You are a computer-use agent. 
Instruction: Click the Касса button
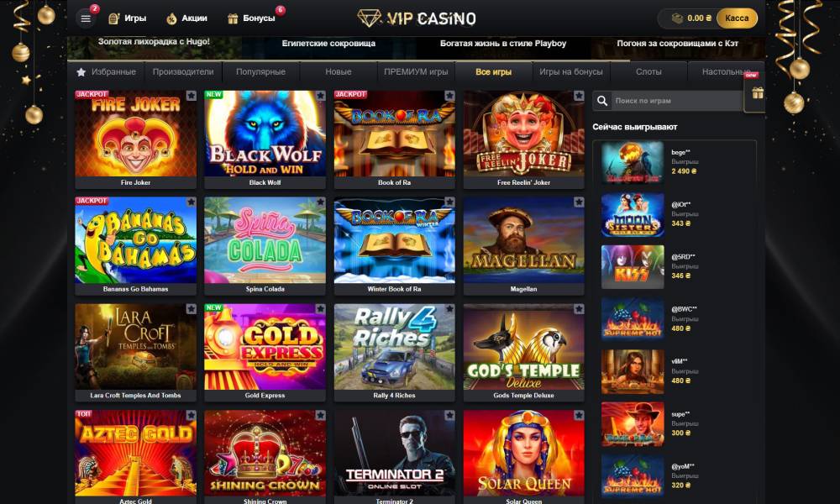[737, 18]
